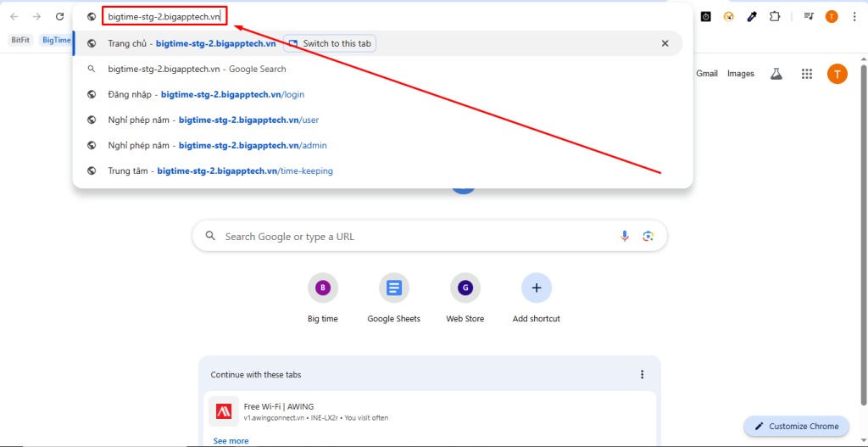The image size is (868, 447).
Task: Search by image with Google Lens
Action: [x=648, y=237]
